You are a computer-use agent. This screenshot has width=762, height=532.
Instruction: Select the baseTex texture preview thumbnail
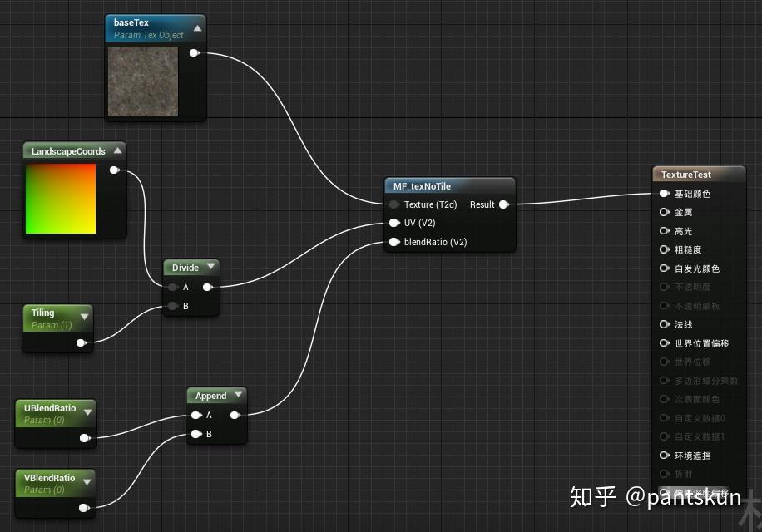[143, 81]
